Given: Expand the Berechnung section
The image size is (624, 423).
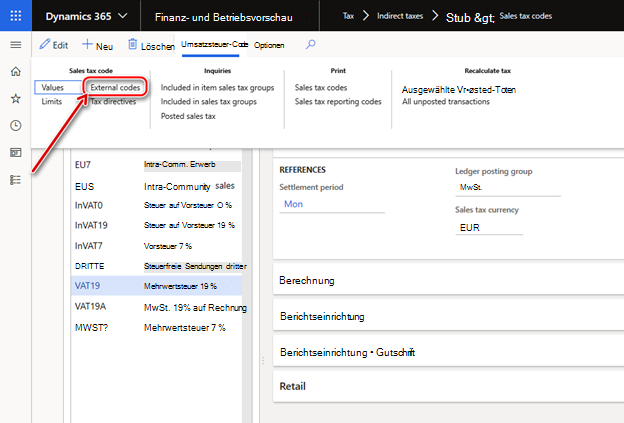Looking at the screenshot, I should tap(448, 281).
